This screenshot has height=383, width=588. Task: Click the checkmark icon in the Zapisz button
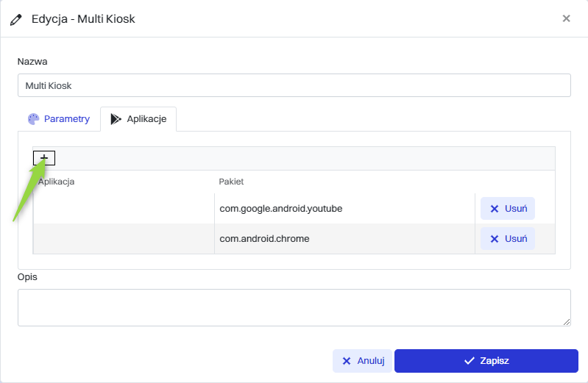469,361
